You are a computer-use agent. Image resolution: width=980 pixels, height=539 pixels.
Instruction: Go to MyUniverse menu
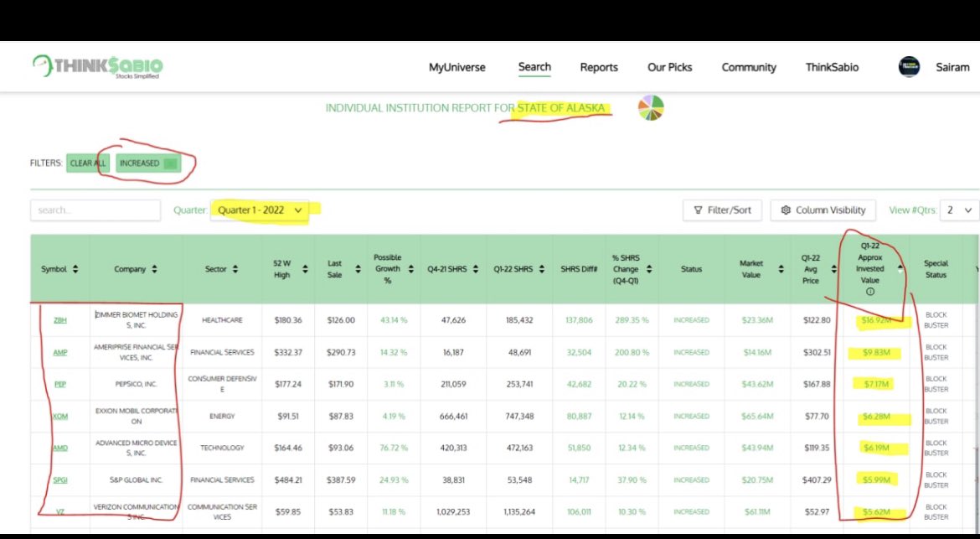pos(456,67)
